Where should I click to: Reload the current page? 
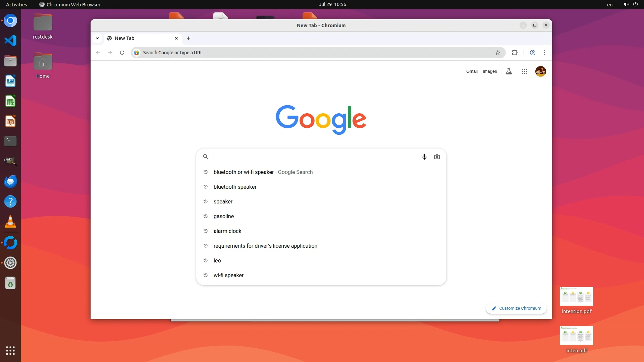pyautogui.click(x=122, y=53)
